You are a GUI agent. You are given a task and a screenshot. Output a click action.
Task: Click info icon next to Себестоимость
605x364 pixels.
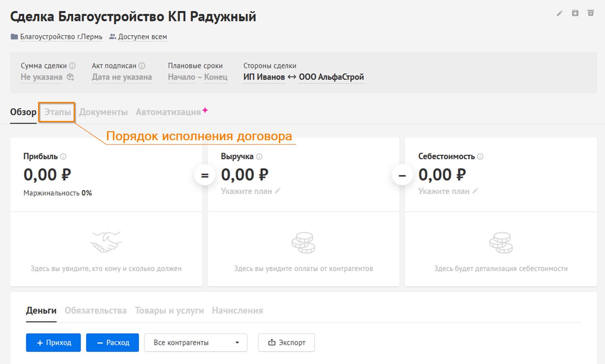click(480, 156)
